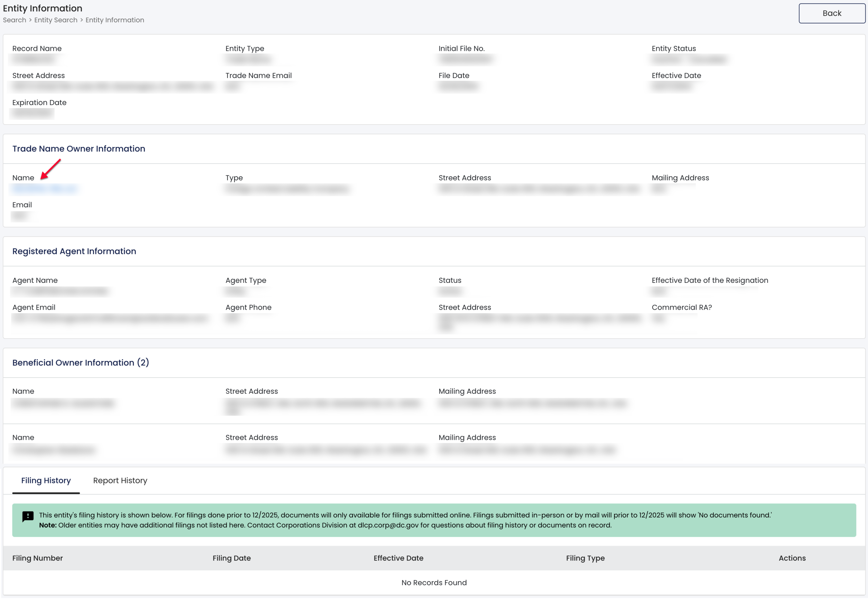
Task: Click the Entity Information breadcrumb
Action: [115, 20]
